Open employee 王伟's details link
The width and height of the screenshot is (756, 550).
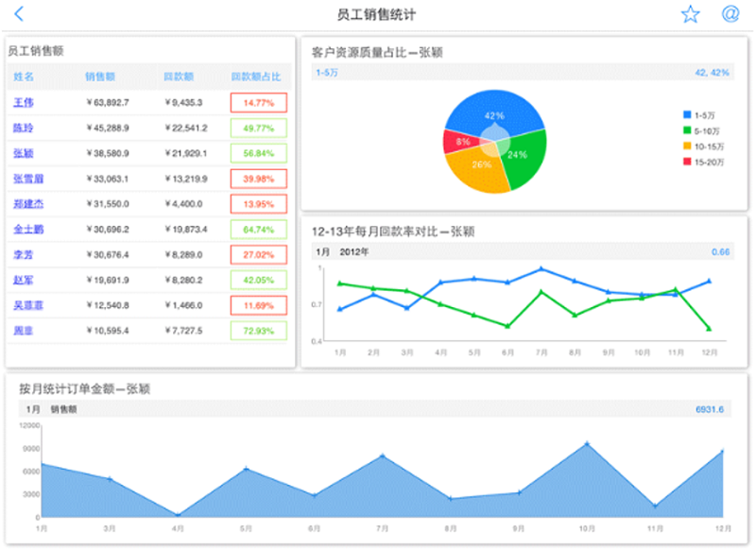pyautogui.click(x=23, y=102)
